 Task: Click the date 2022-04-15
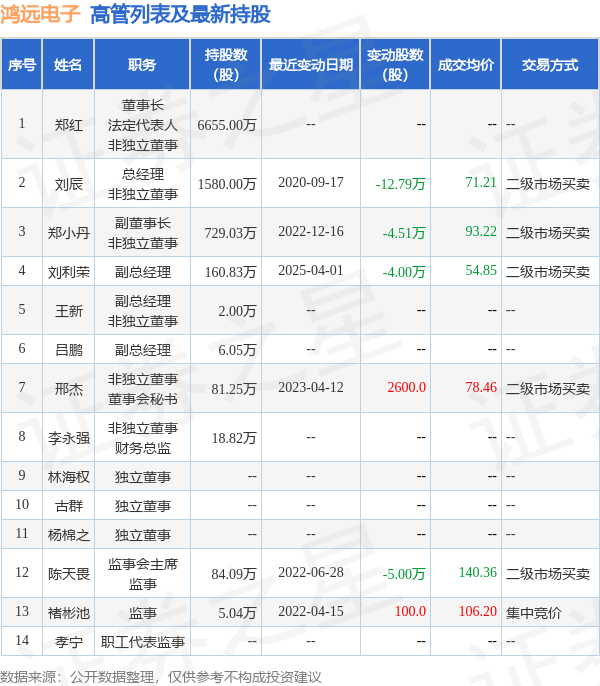[311, 612]
